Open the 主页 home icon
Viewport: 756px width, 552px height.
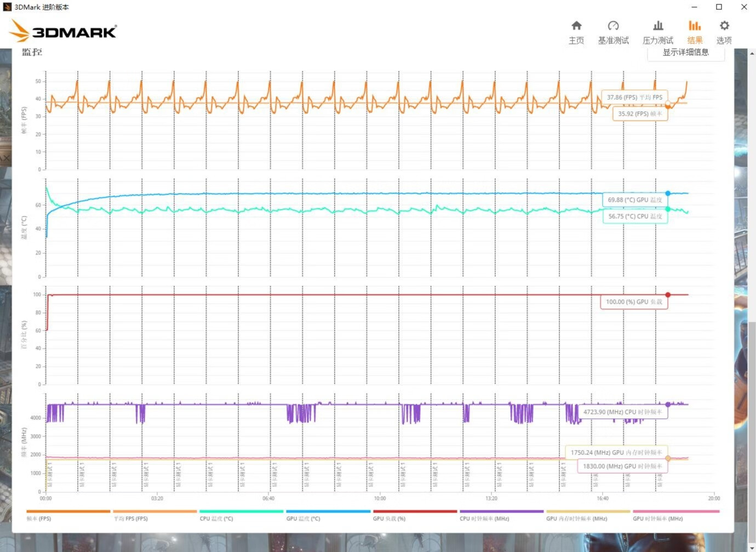(x=576, y=32)
